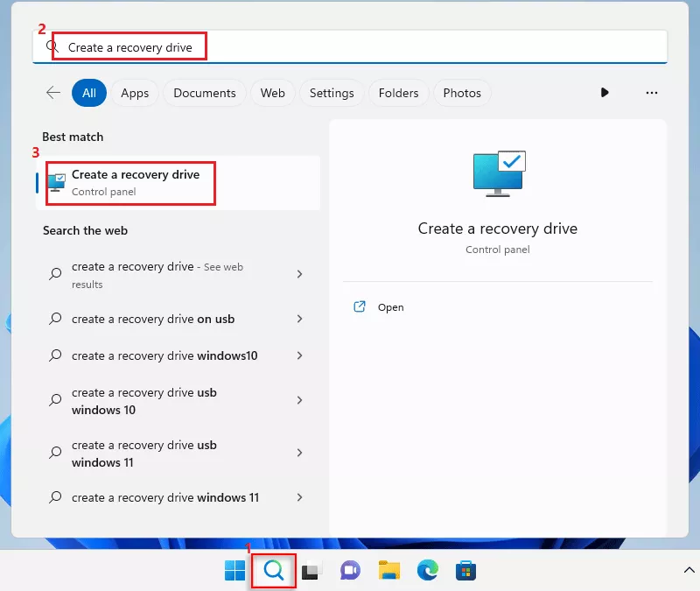Click inside the search text box
This screenshot has height=591, width=700.
pyautogui.click(x=350, y=47)
